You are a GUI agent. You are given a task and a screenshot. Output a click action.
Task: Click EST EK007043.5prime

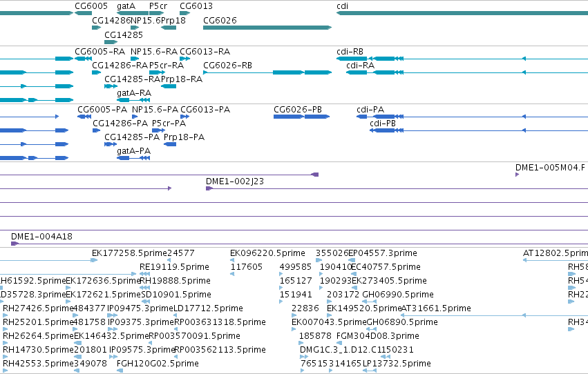(x=329, y=323)
